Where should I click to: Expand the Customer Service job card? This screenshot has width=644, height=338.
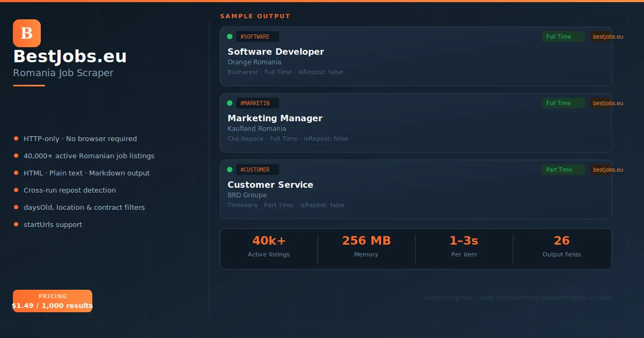click(416, 190)
